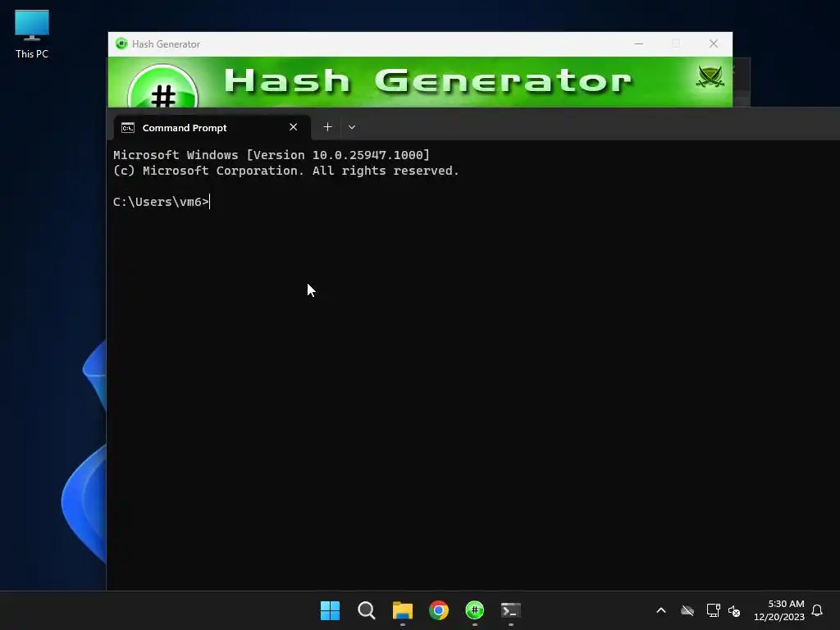Click the Hash Generator title bar text
Viewport: 840px width, 630px height.
point(166,44)
